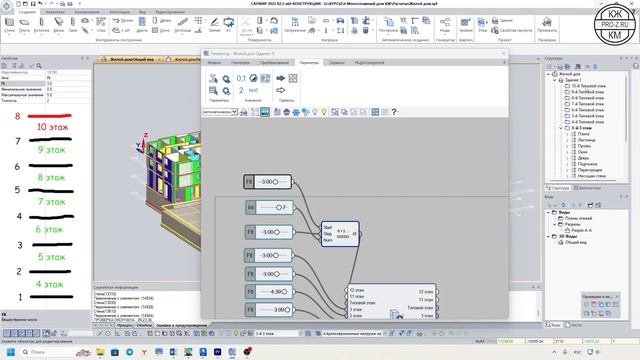Switch to the Параметры tab in generator
The image size is (640, 360).
point(309,62)
